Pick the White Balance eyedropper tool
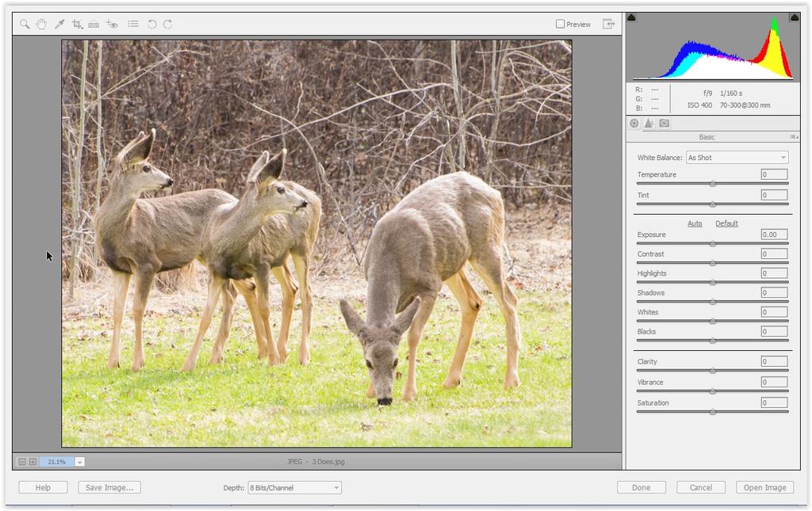This screenshot has width=812, height=511. click(x=59, y=25)
